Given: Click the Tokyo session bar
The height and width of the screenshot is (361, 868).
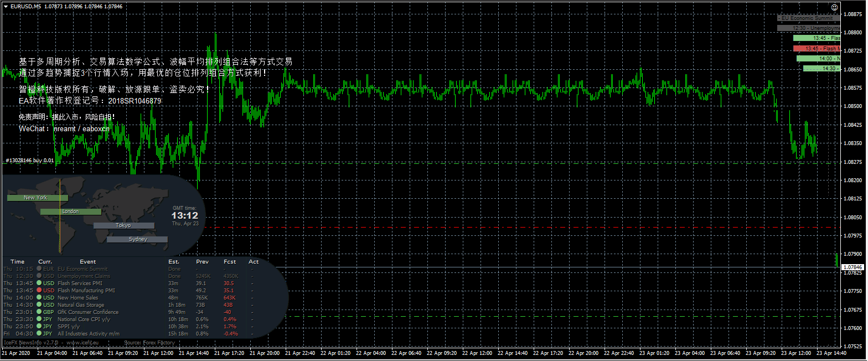Looking at the screenshot, I should pos(123,225).
